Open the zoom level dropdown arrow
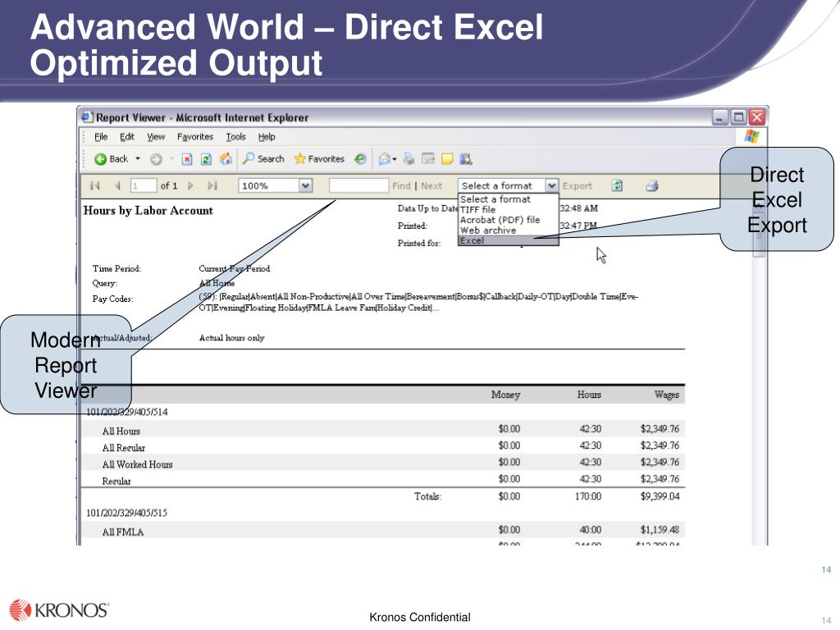This screenshot has width=840, height=630. 305,186
